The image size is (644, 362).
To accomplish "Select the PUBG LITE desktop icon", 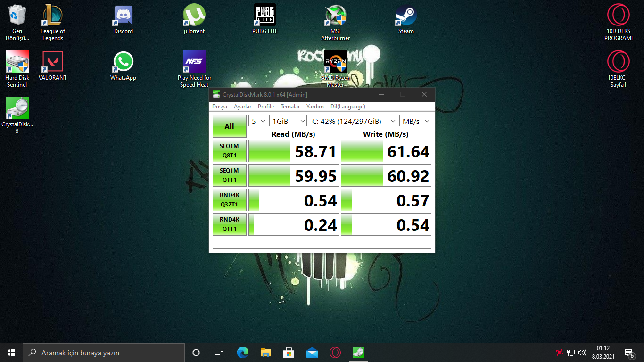I will click(x=265, y=19).
